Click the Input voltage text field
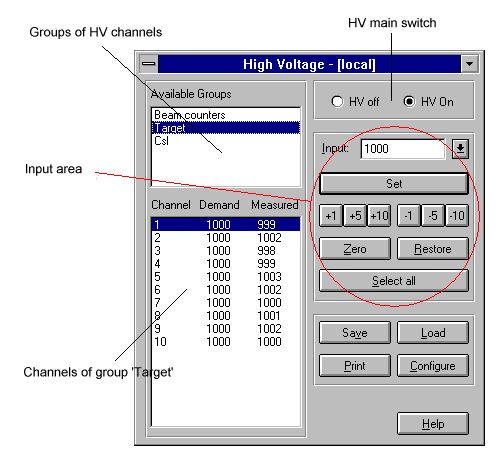The width and height of the screenshot is (500, 450). coord(403,149)
